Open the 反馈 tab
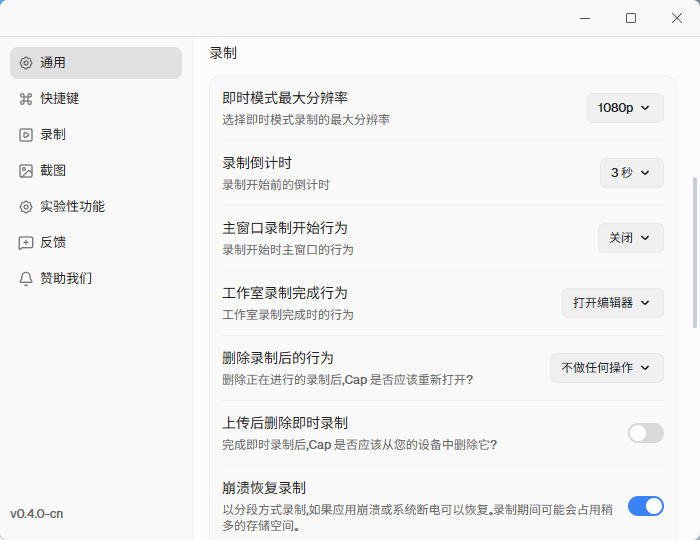 coord(96,243)
